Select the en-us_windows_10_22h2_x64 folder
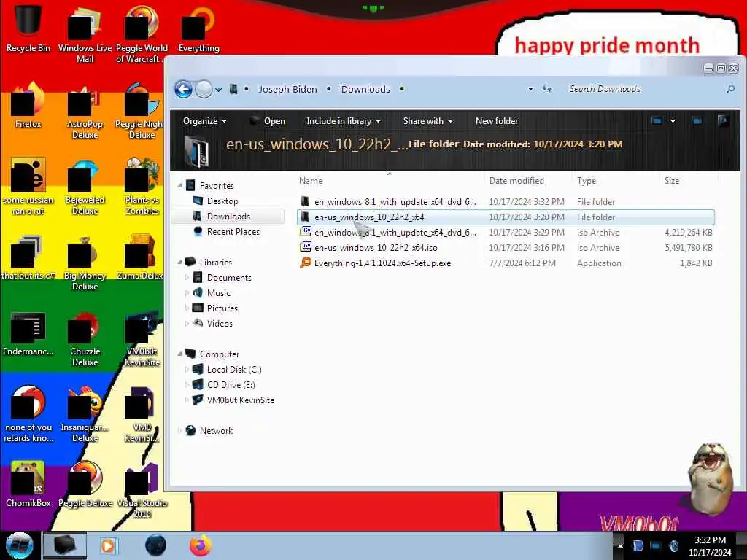 (505, 217)
